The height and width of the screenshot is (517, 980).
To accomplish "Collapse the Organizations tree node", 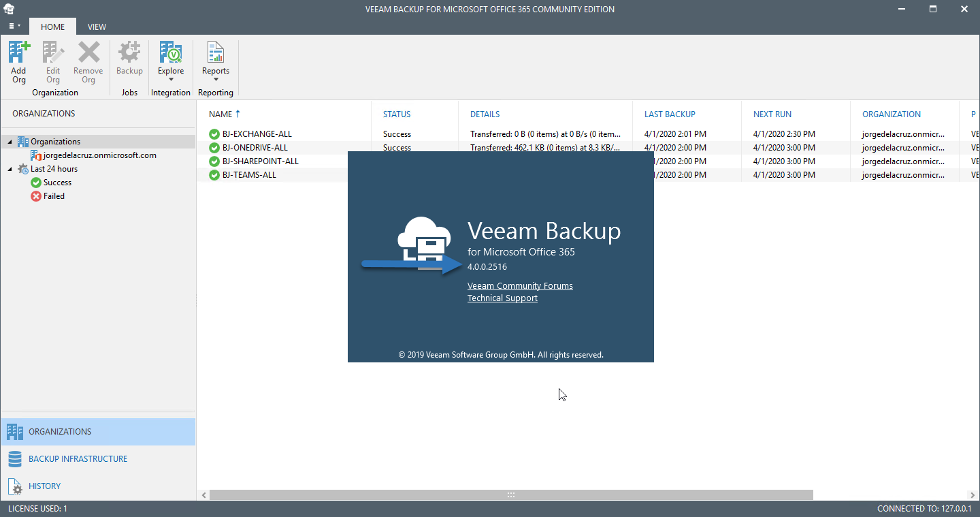I will click(10, 142).
